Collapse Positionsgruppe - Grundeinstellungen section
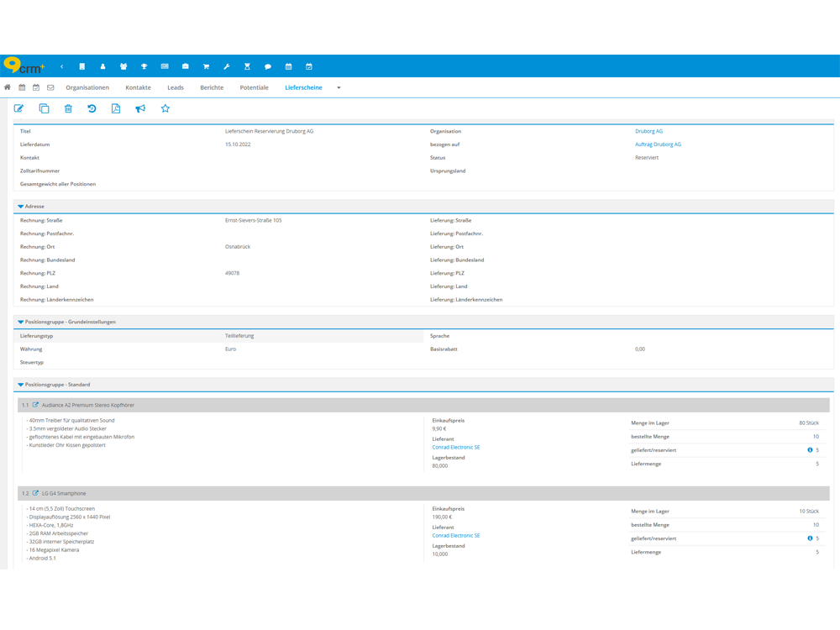 pyautogui.click(x=21, y=322)
